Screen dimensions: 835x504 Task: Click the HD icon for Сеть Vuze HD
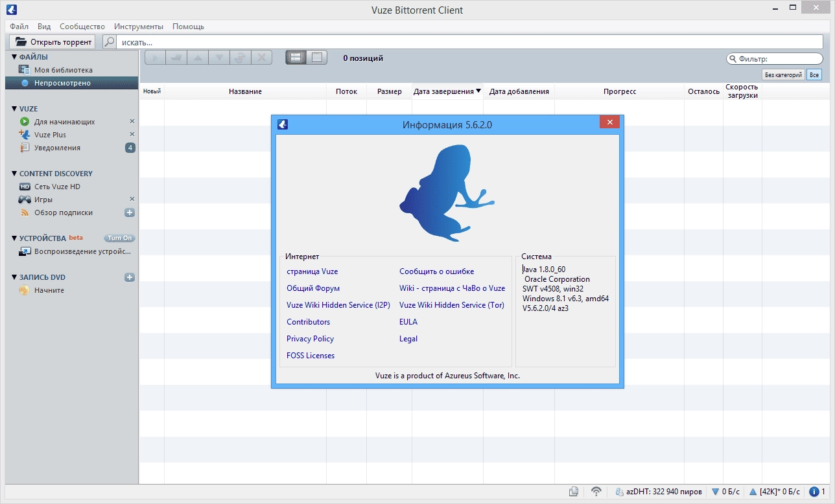pyautogui.click(x=25, y=187)
